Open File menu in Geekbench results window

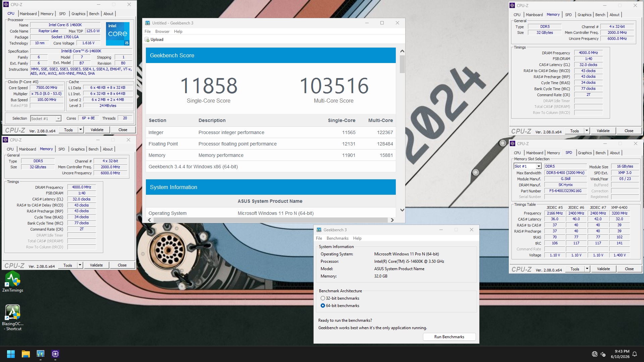click(x=148, y=32)
